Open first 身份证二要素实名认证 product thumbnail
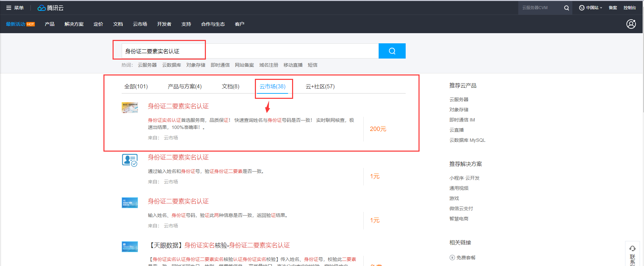This screenshot has width=644, height=266. (x=130, y=108)
